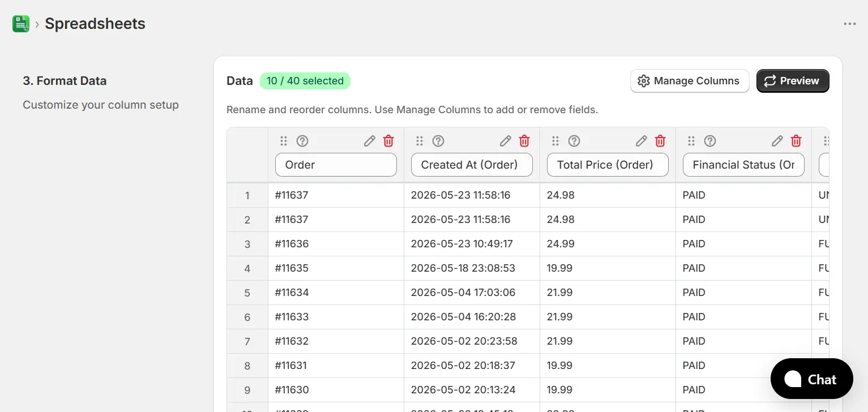
Task: Click row number 9 header
Action: [247, 390]
